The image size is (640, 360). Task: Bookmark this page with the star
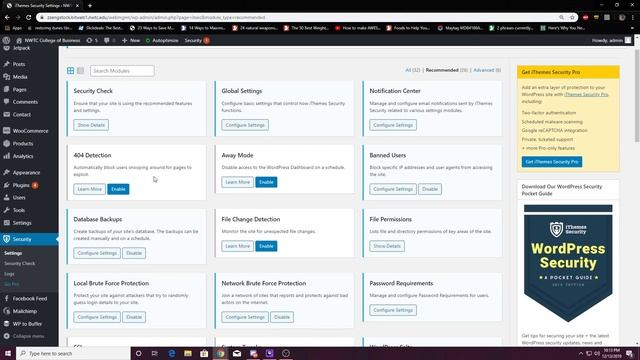[572, 18]
